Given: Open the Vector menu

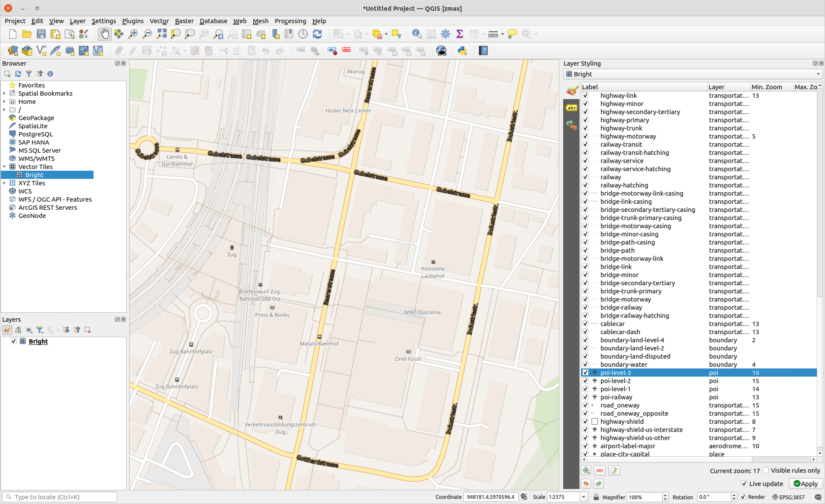Looking at the screenshot, I should (x=159, y=21).
